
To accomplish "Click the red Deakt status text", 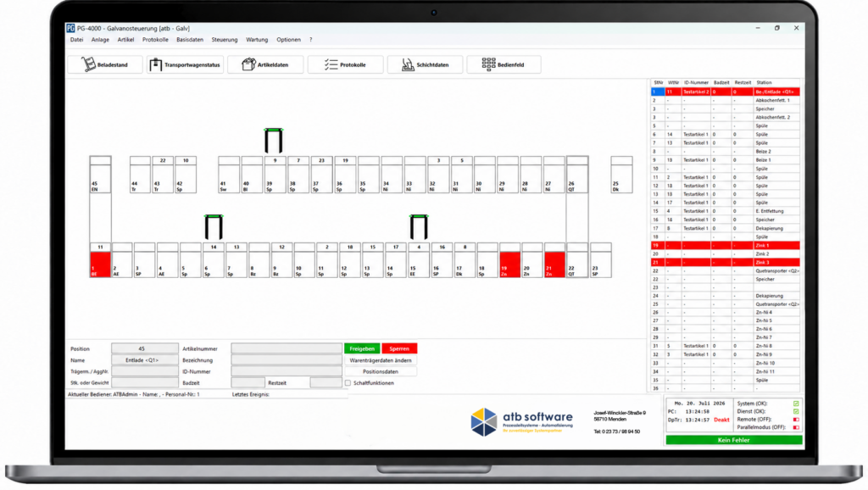I will tap(721, 420).
